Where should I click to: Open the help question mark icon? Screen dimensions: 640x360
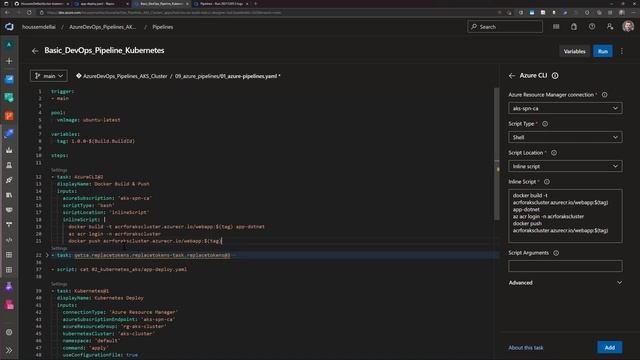[x=592, y=27]
